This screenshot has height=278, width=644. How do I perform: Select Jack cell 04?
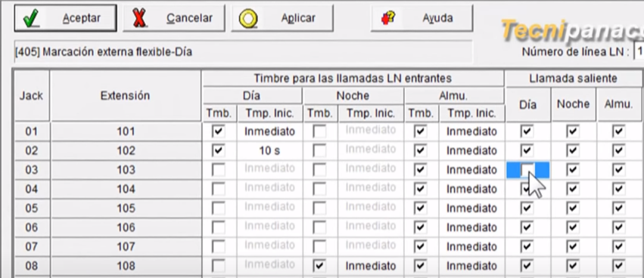(32, 189)
